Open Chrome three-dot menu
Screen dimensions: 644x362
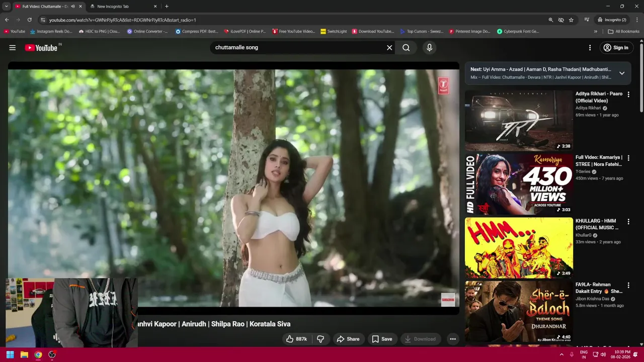tap(637, 20)
